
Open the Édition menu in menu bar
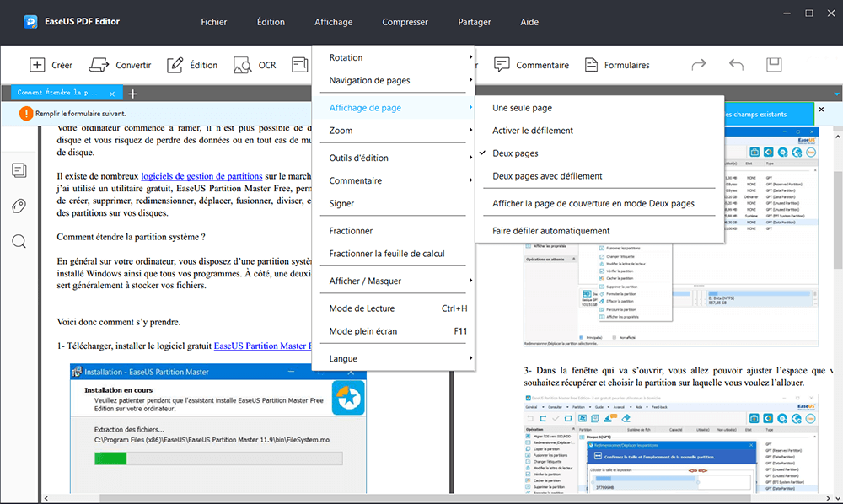point(271,22)
